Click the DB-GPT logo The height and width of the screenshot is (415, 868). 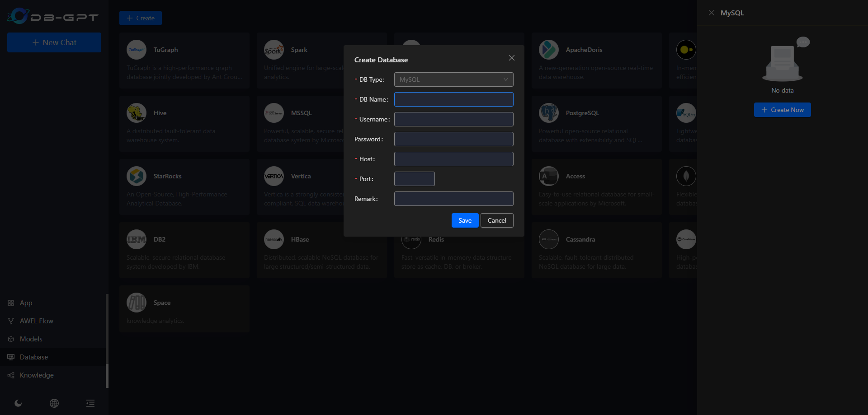(53, 16)
